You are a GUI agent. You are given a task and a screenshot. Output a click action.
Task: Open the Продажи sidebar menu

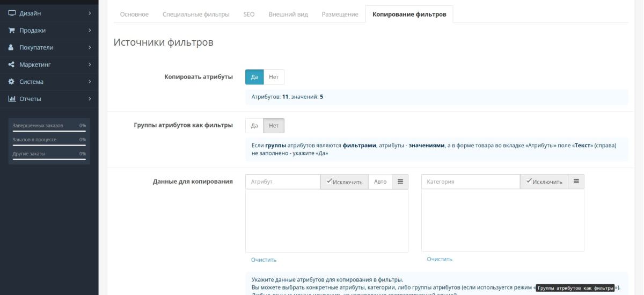(49, 30)
